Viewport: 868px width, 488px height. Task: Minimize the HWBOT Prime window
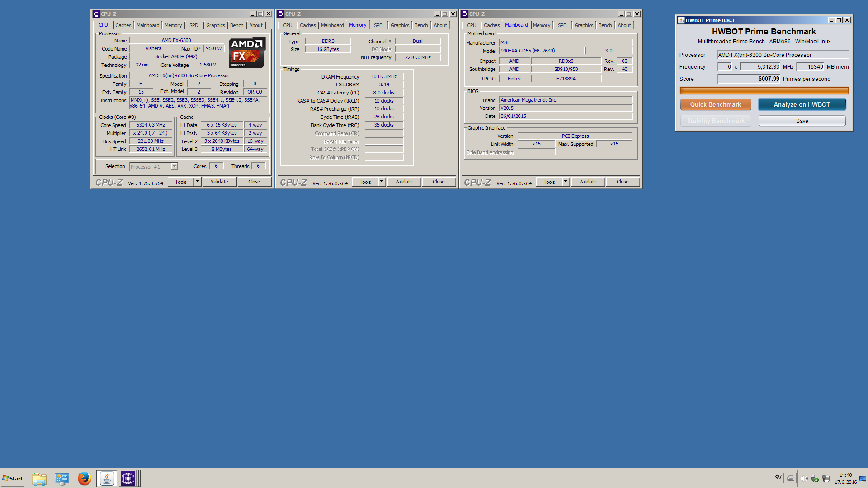(x=831, y=20)
